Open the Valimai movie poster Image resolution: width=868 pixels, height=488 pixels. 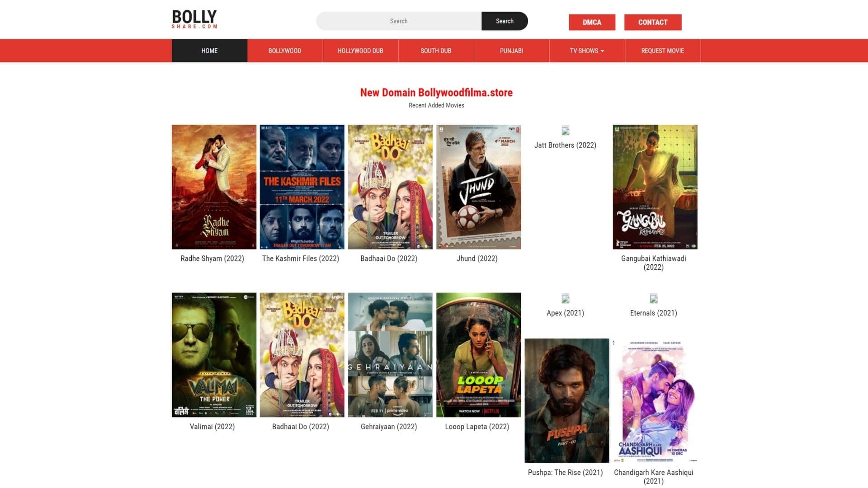point(214,355)
